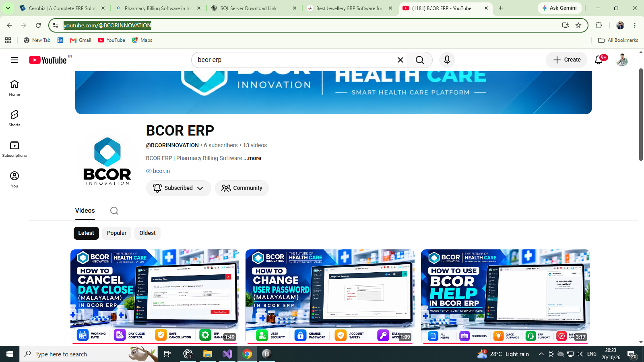Switch to the Pharmacy Billing Software tab
Image resolution: width=644 pixels, height=362 pixels.
tap(158, 8)
